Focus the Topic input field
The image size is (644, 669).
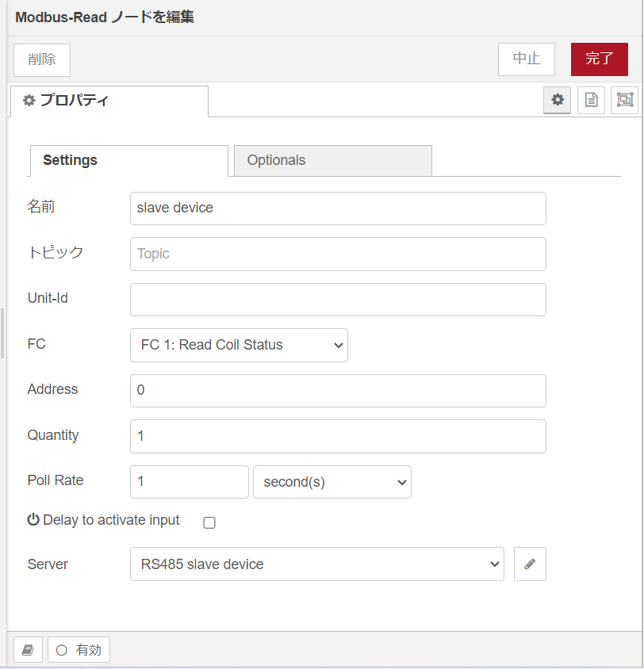tap(338, 254)
